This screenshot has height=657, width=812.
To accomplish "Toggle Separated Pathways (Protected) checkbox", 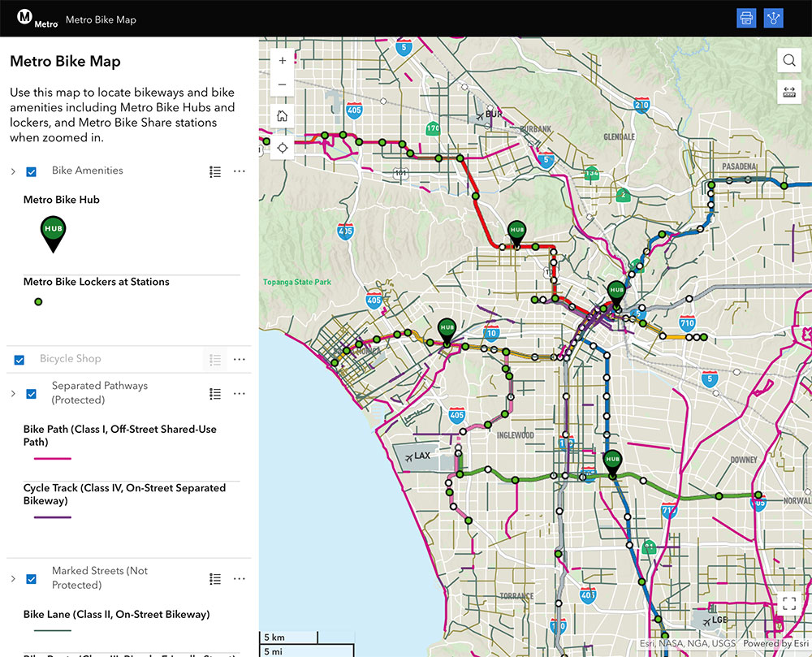I will [31, 394].
